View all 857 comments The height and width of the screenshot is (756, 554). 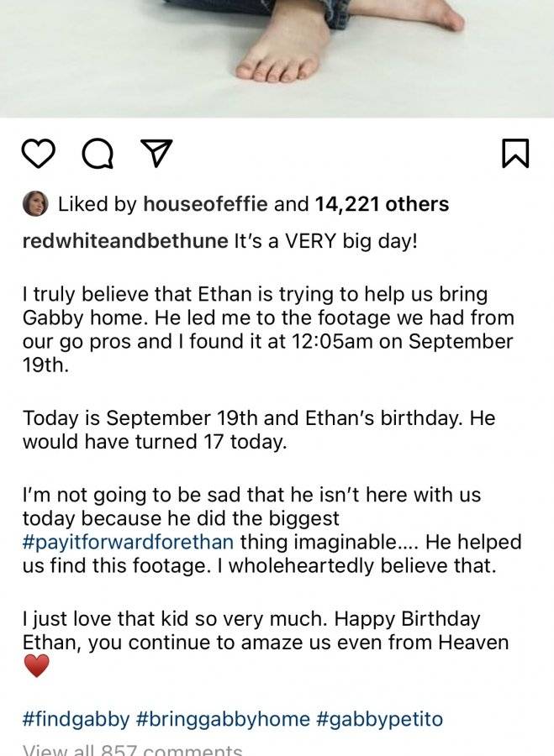[x=132, y=750]
